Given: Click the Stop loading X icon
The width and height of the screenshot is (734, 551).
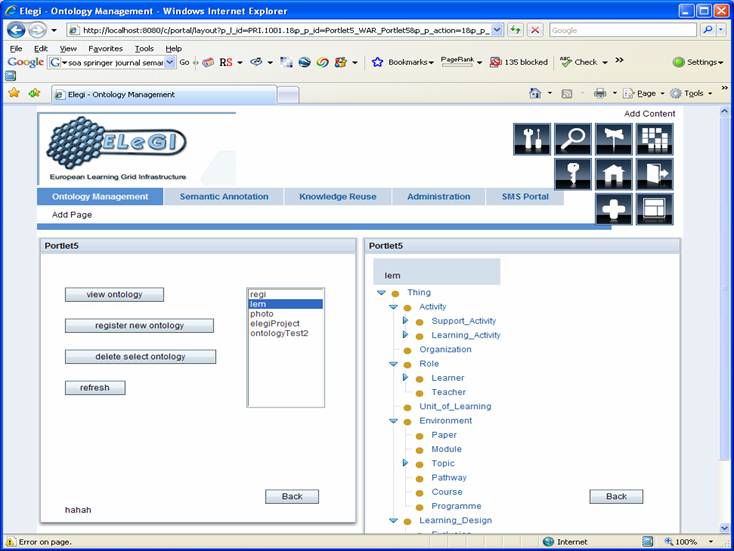Looking at the screenshot, I should click(x=535, y=30).
